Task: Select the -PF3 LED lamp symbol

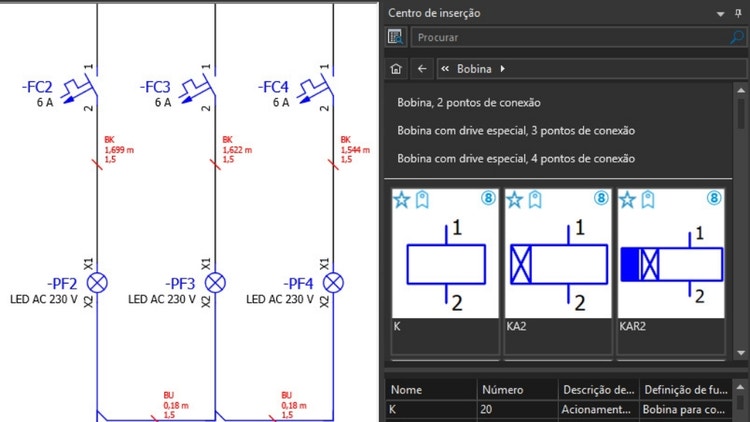Action: (x=215, y=283)
